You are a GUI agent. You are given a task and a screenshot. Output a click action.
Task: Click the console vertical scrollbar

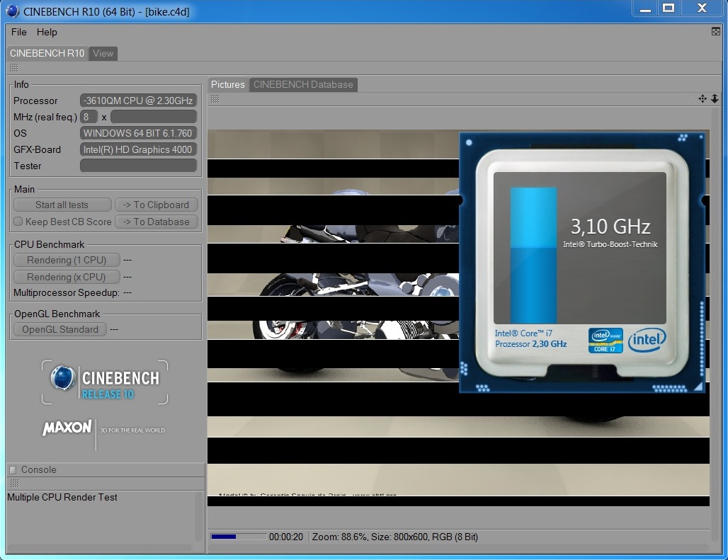pos(200,517)
